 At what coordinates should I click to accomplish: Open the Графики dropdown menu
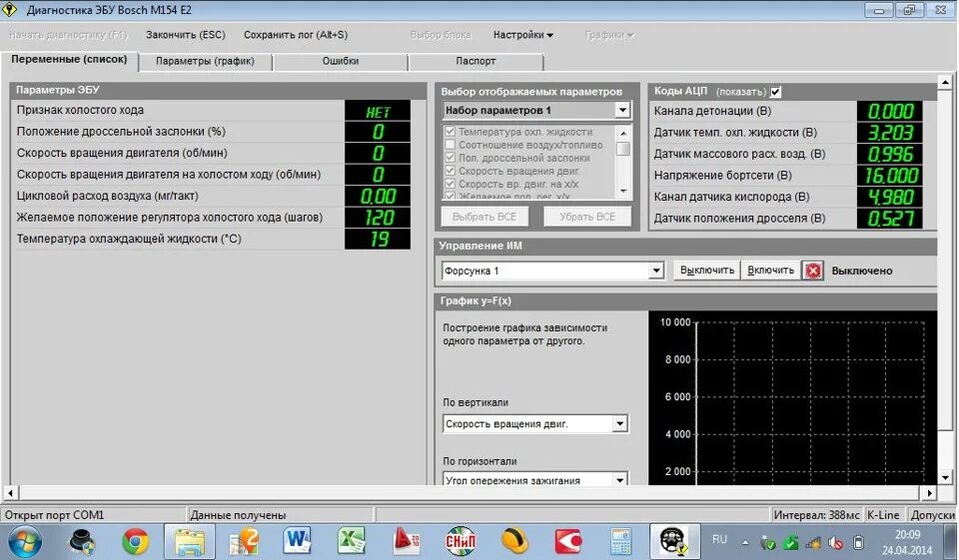coord(609,35)
